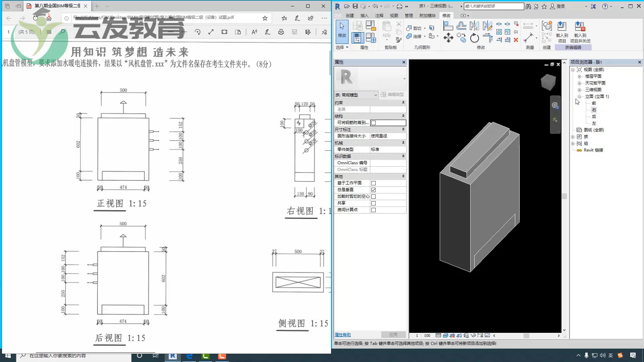Switch to the 插入 ribbon tab
644x362 pixels.
[x=364, y=15]
